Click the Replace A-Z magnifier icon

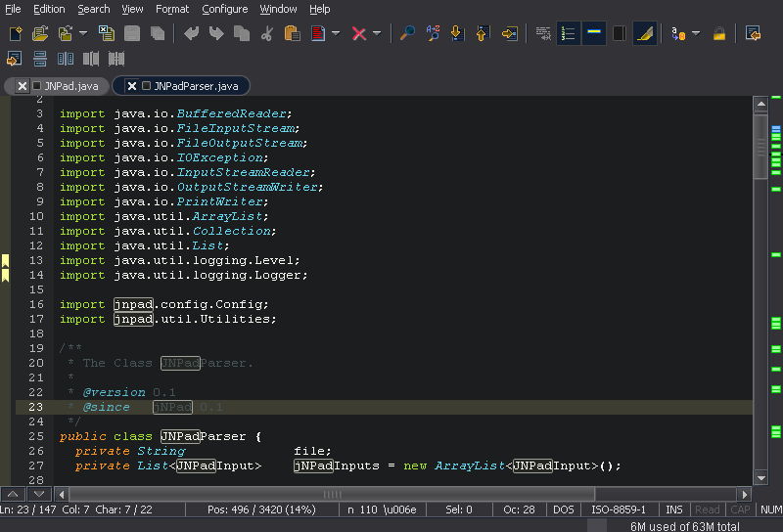click(433, 34)
